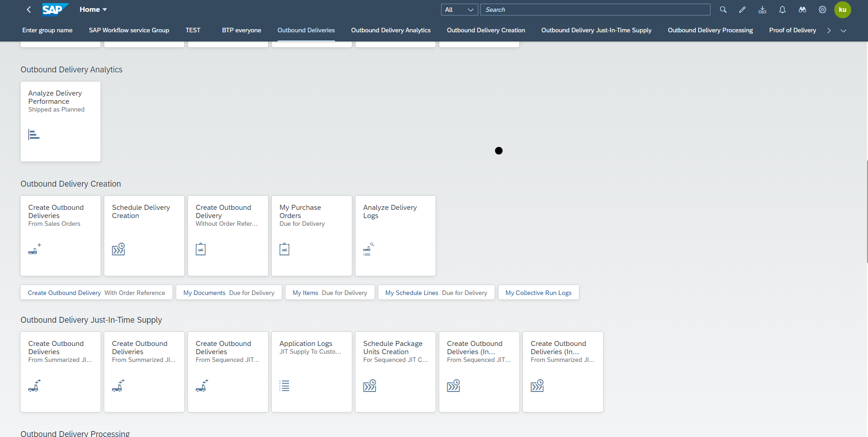Open Analyze Delivery Logs tile title
This screenshot has height=437, width=868.
point(390,212)
